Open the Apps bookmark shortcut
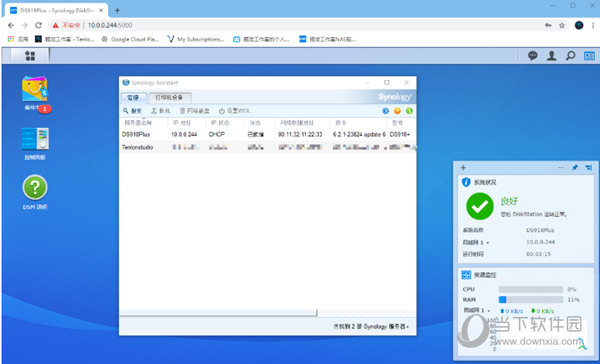The height and width of the screenshot is (364, 600). pyautogui.click(x=18, y=39)
